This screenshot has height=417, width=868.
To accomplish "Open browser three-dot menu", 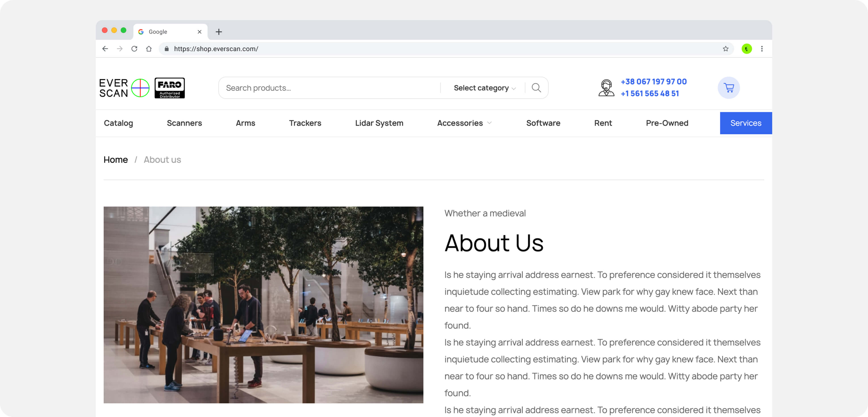I will tap(762, 49).
